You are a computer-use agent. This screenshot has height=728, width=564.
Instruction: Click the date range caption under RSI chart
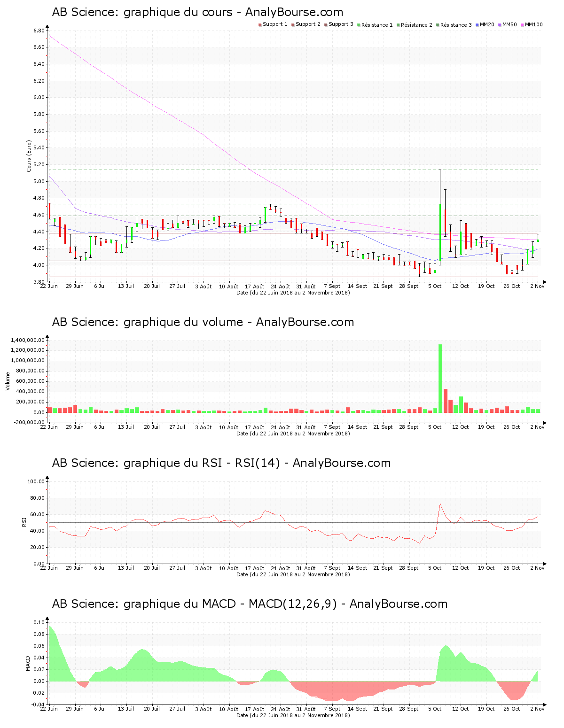pos(293,574)
